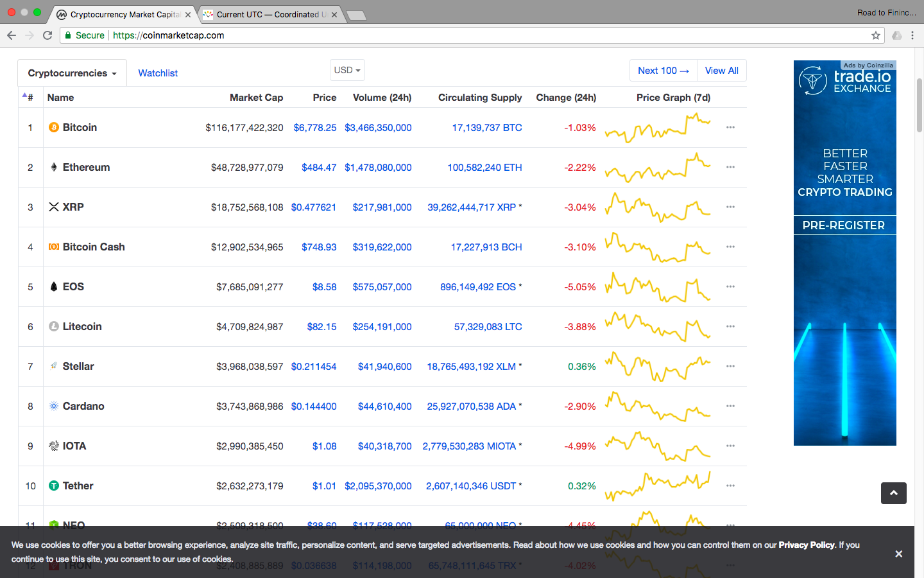
Task: Bookmark page with the star icon
Action: click(876, 35)
